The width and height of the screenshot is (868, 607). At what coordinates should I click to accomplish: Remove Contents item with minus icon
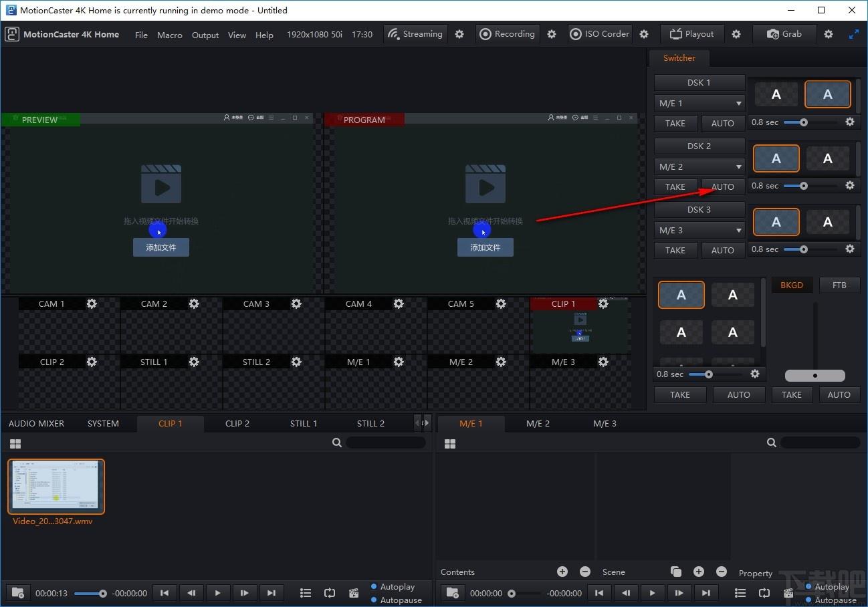(x=585, y=572)
